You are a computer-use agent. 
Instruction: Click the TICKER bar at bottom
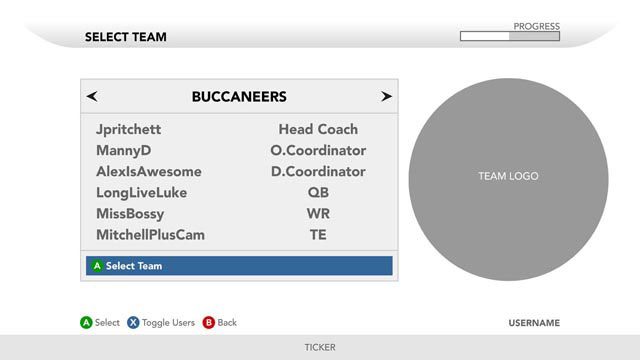click(320, 347)
